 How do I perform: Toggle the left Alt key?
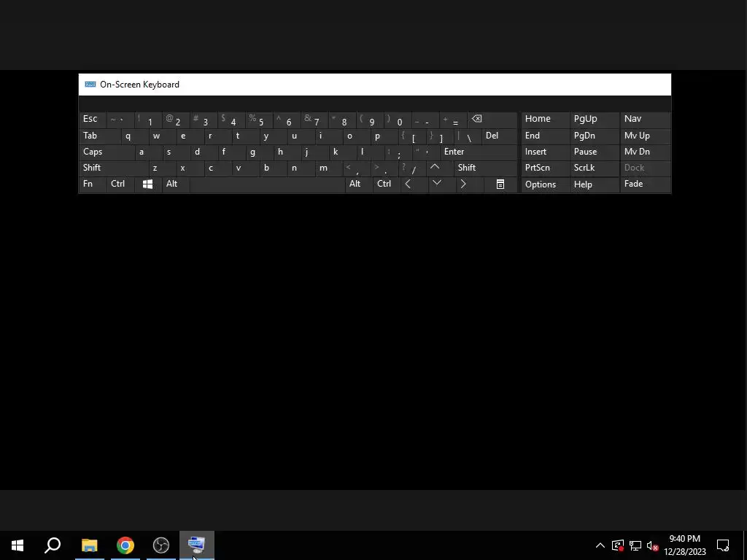click(x=176, y=184)
